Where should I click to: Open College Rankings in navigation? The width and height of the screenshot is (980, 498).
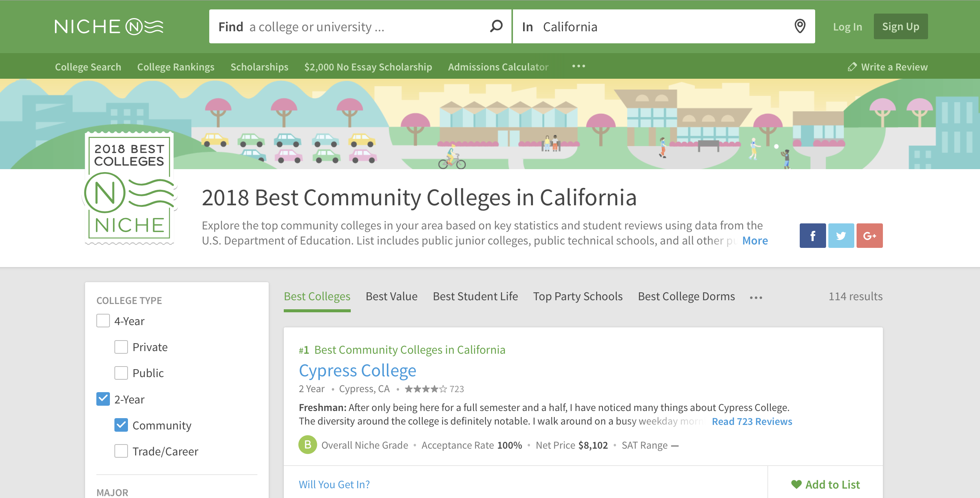tap(176, 67)
